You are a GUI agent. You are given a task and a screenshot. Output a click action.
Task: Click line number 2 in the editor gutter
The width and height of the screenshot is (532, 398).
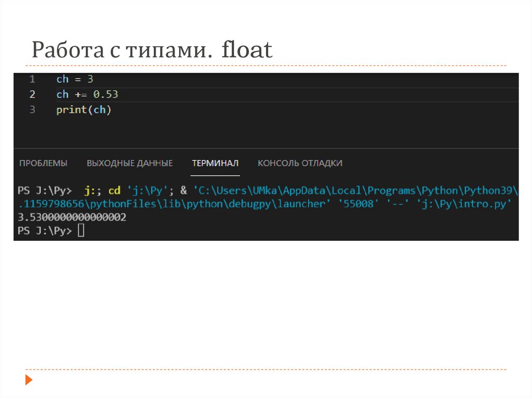[x=32, y=94]
